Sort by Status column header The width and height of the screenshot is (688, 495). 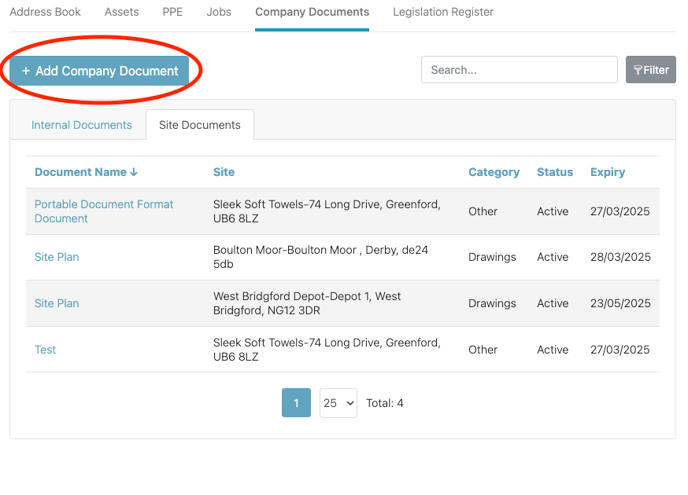(555, 172)
